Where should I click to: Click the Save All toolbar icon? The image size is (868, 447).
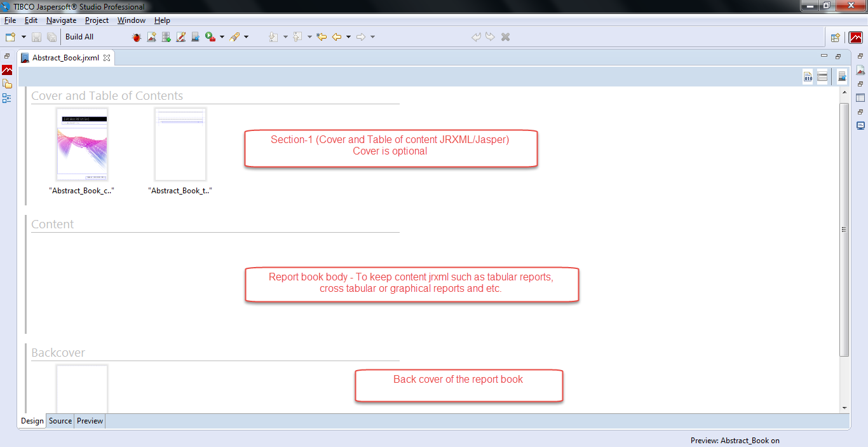click(51, 37)
